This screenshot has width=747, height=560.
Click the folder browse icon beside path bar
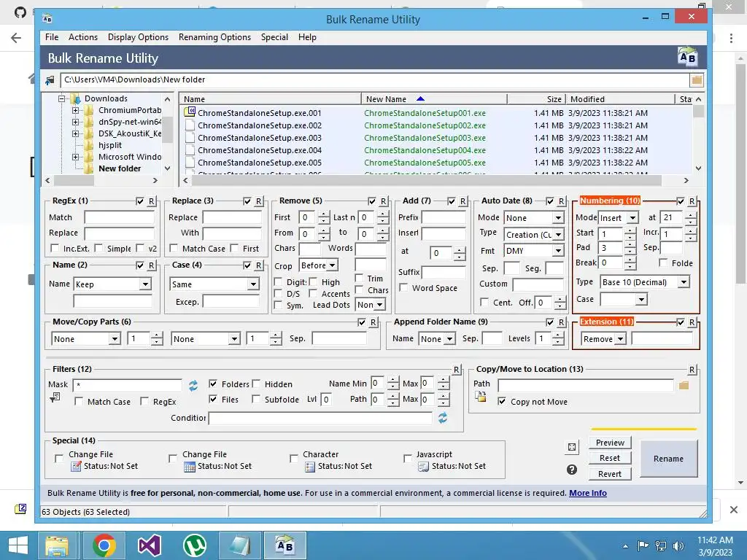click(697, 80)
